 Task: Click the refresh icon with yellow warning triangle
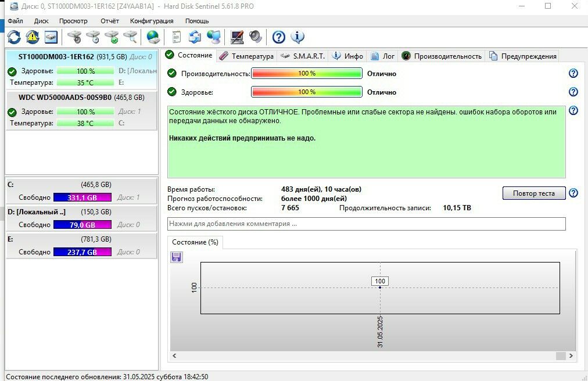33,37
